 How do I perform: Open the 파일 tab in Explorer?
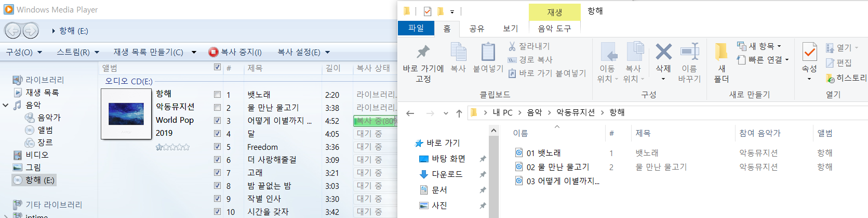click(x=416, y=28)
